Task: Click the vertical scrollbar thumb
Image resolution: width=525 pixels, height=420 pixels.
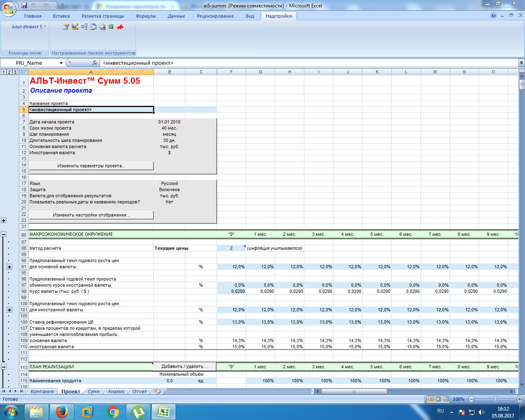Action: click(522, 84)
